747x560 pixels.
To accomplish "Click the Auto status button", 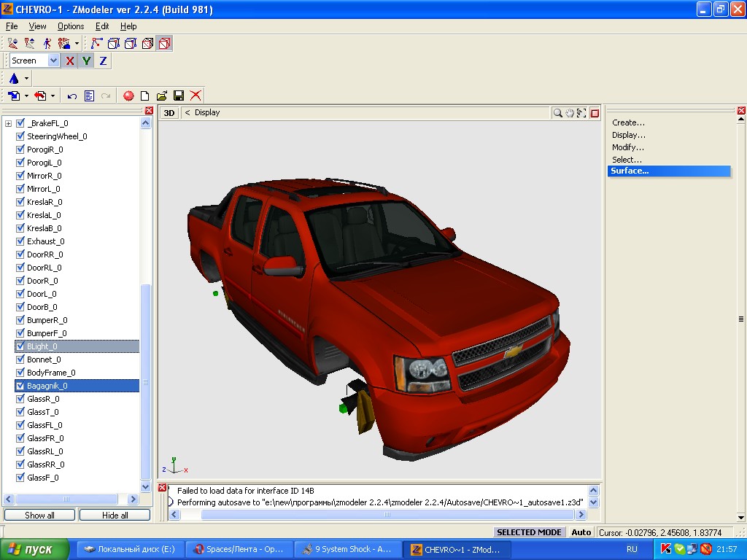I will tap(581, 532).
